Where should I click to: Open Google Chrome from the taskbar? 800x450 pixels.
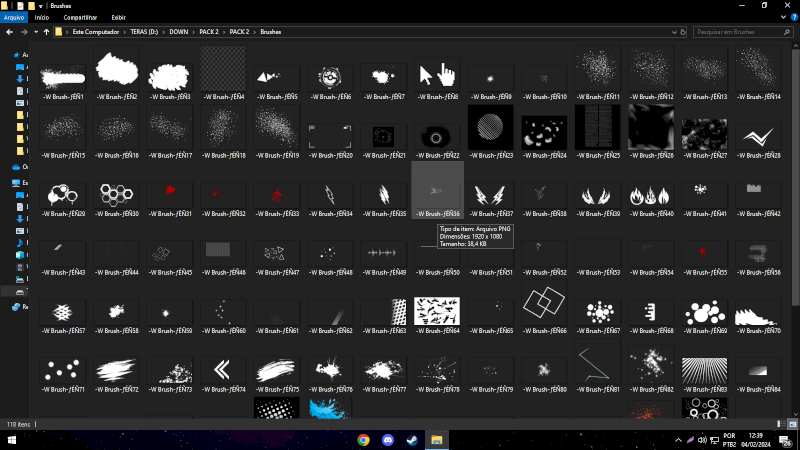[x=363, y=439]
